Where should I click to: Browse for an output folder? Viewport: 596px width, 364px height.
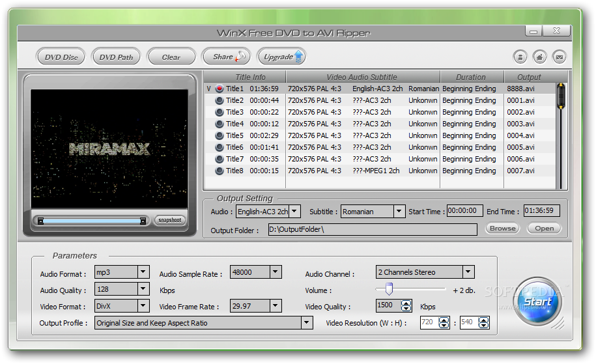click(x=502, y=229)
